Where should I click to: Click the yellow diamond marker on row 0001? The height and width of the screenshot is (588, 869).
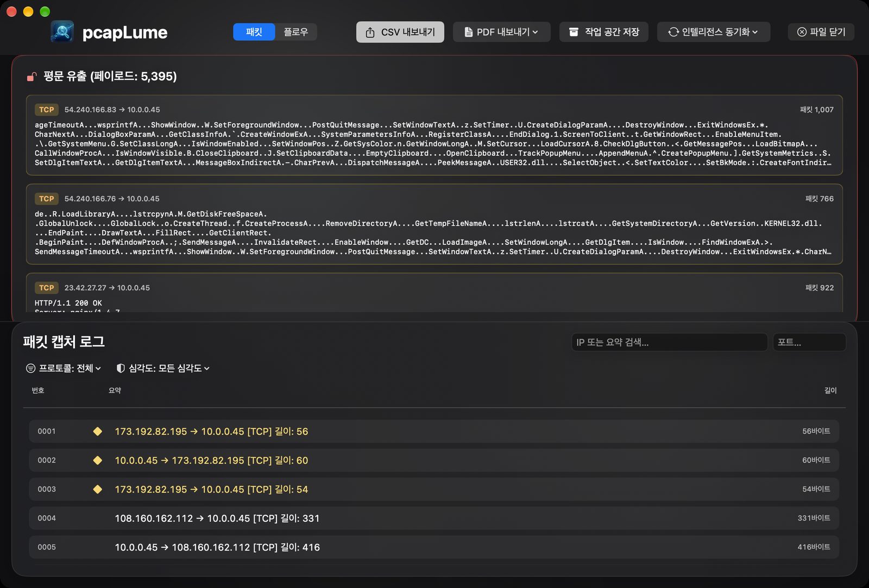98,431
